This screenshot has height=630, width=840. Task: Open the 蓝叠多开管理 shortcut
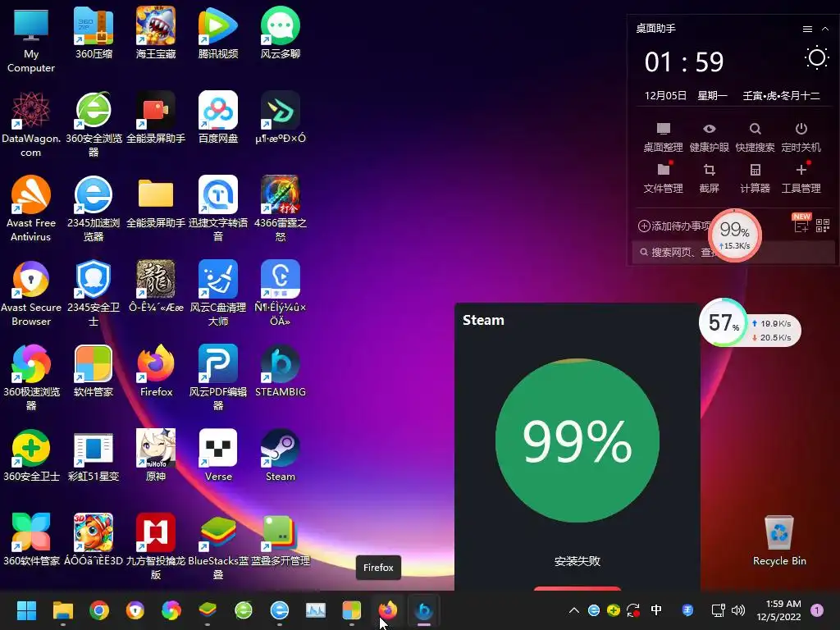pos(281,541)
